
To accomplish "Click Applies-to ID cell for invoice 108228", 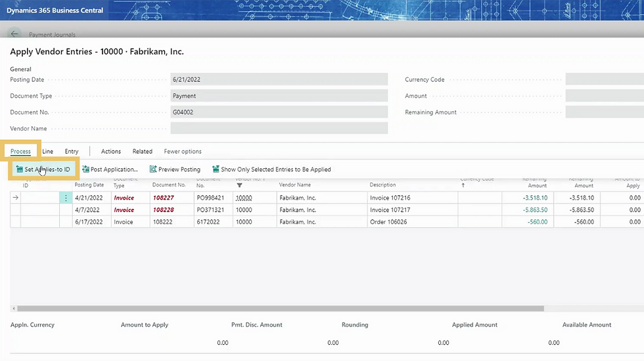I will pyautogui.click(x=40, y=210).
